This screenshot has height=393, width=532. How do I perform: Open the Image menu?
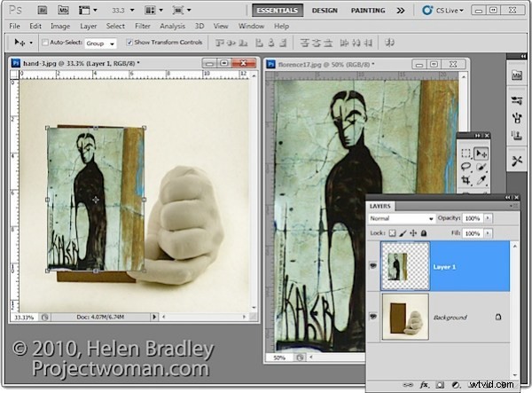(x=60, y=26)
